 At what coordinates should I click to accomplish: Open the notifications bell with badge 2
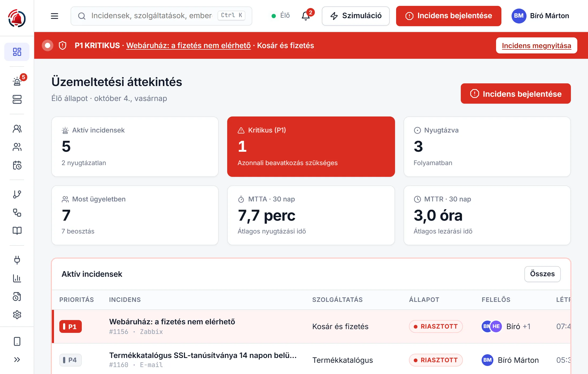(306, 16)
